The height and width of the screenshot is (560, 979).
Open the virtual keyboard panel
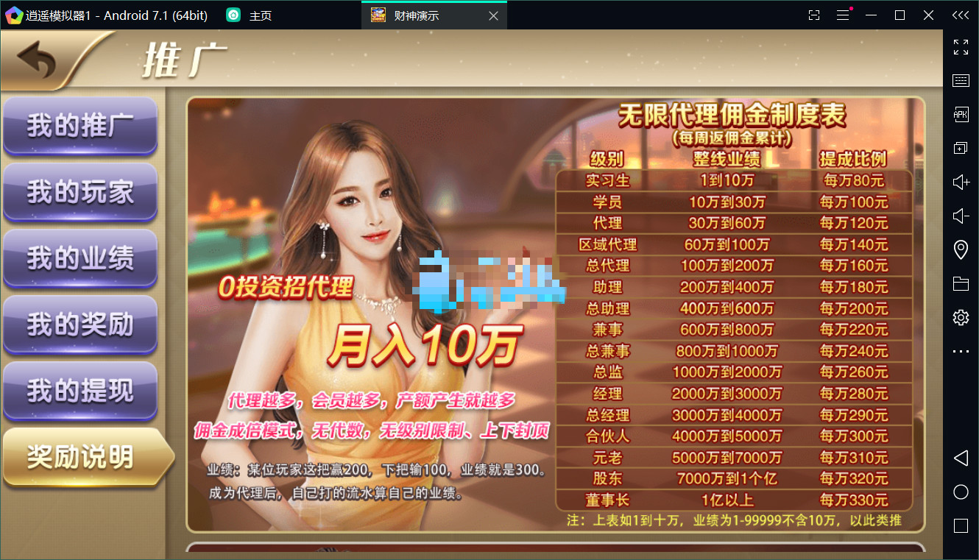[x=961, y=80]
